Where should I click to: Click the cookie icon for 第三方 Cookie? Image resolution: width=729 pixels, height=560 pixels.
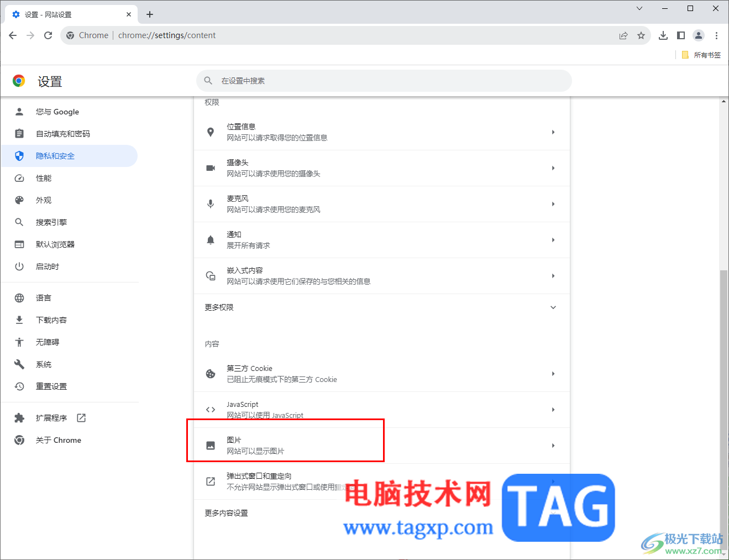(x=211, y=374)
